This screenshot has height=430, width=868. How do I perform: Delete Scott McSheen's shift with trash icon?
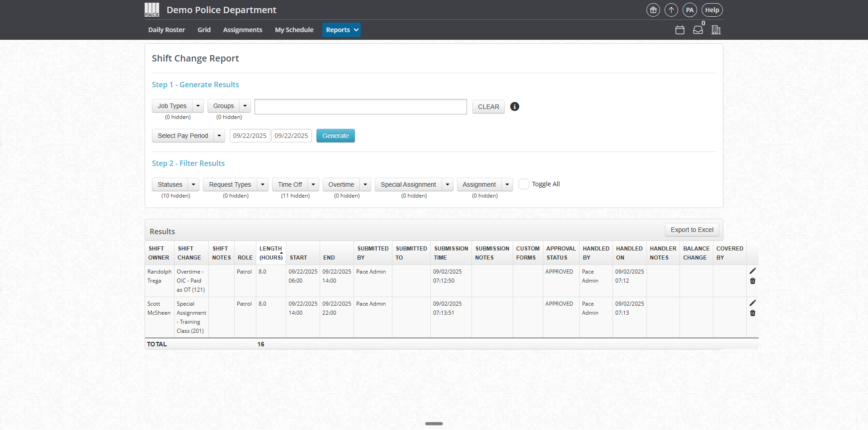(x=752, y=313)
